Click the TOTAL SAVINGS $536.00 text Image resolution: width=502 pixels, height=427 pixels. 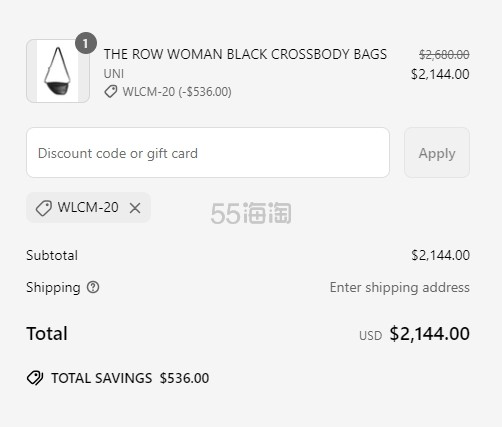coord(130,378)
